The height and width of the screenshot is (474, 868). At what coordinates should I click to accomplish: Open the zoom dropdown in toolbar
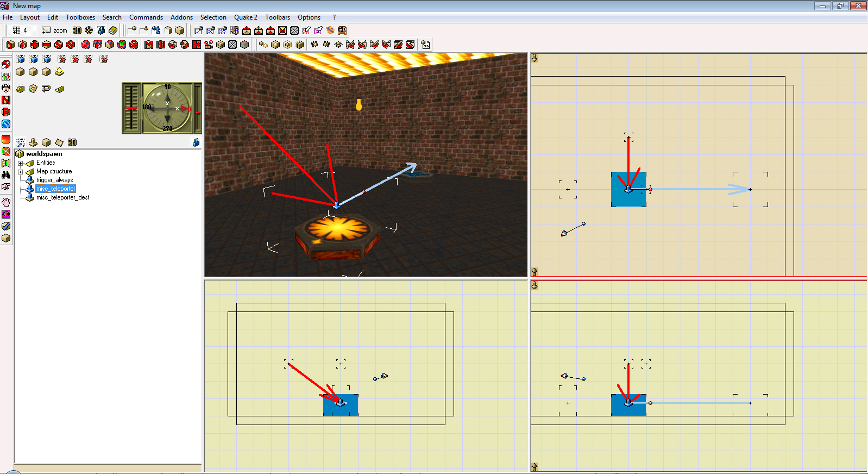(x=54, y=30)
